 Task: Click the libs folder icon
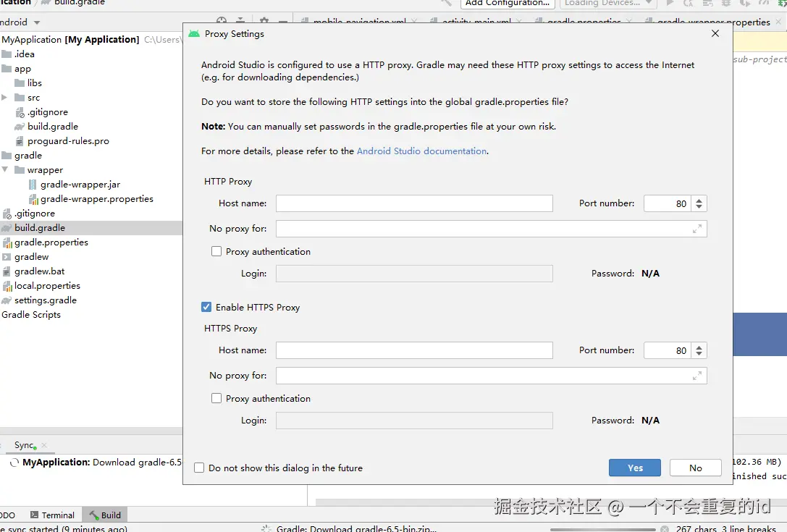point(20,83)
